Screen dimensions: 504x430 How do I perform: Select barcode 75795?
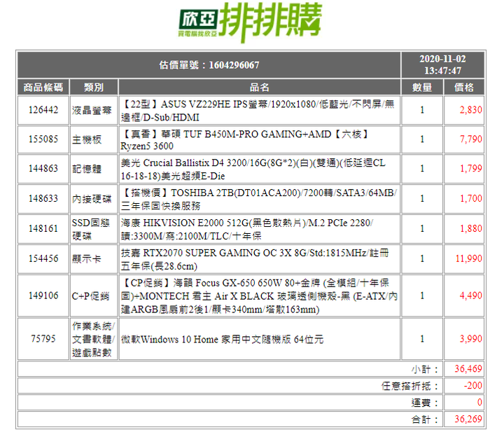coord(43,339)
